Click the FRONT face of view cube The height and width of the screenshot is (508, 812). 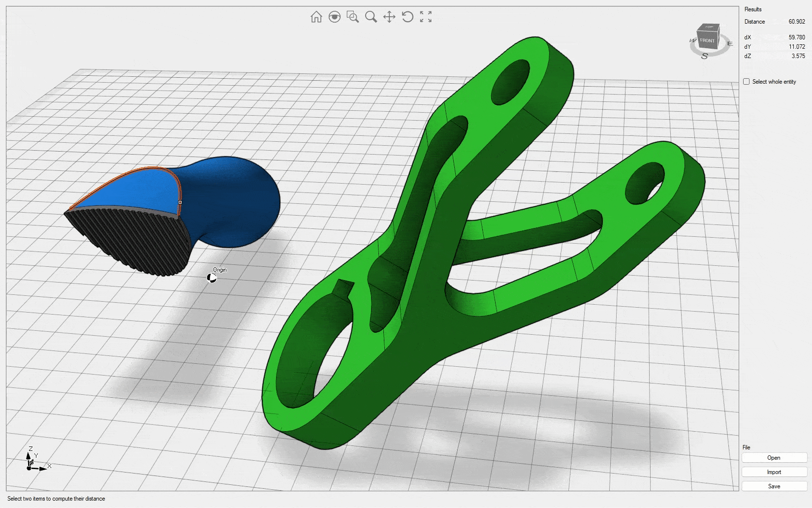click(x=707, y=41)
